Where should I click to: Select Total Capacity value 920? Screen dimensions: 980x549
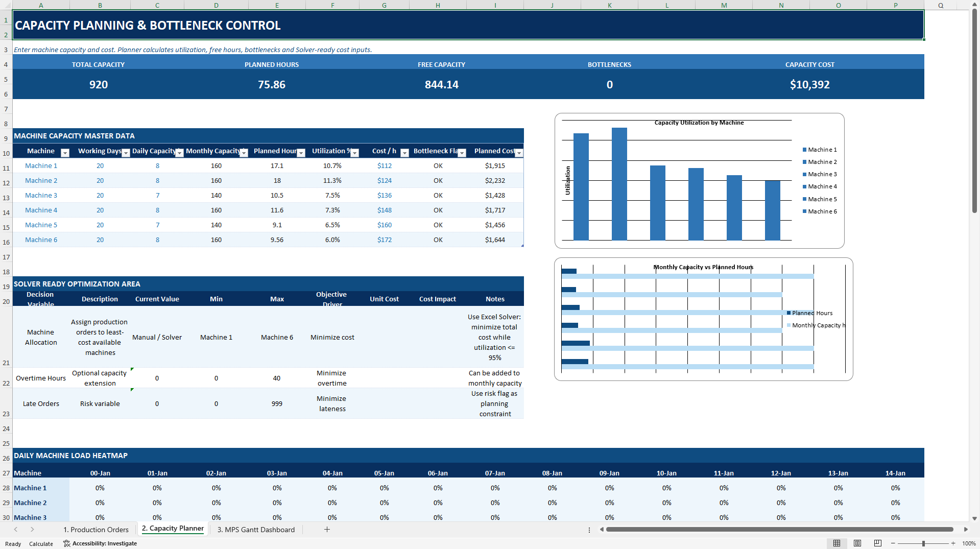click(x=99, y=85)
